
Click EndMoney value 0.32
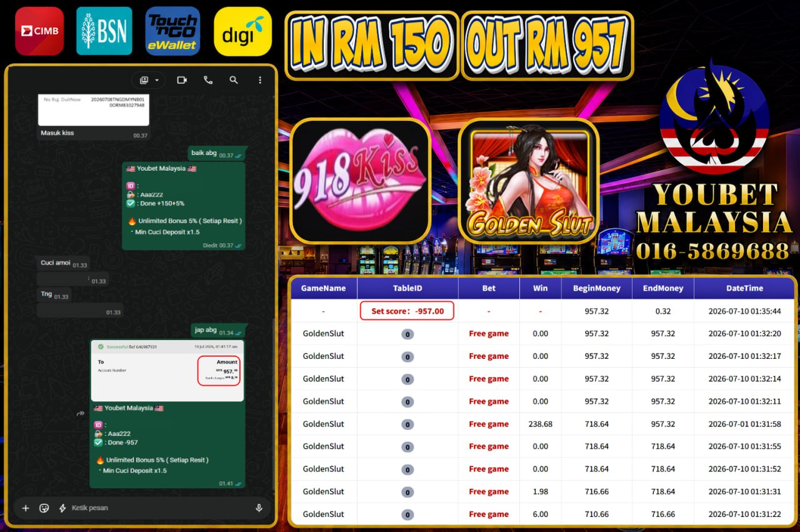[x=662, y=311]
